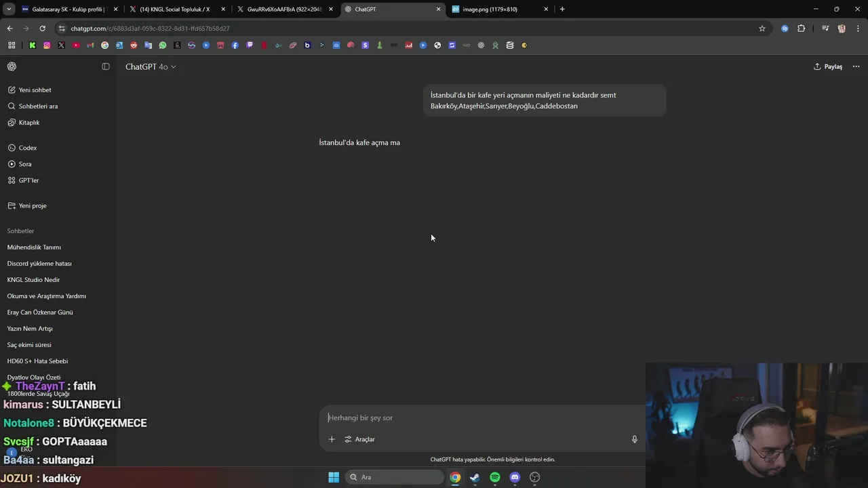Collapse the sidebar with the toggle icon
Image resolution: width=868 pixels, height=488 pixels.
(106, 66)
